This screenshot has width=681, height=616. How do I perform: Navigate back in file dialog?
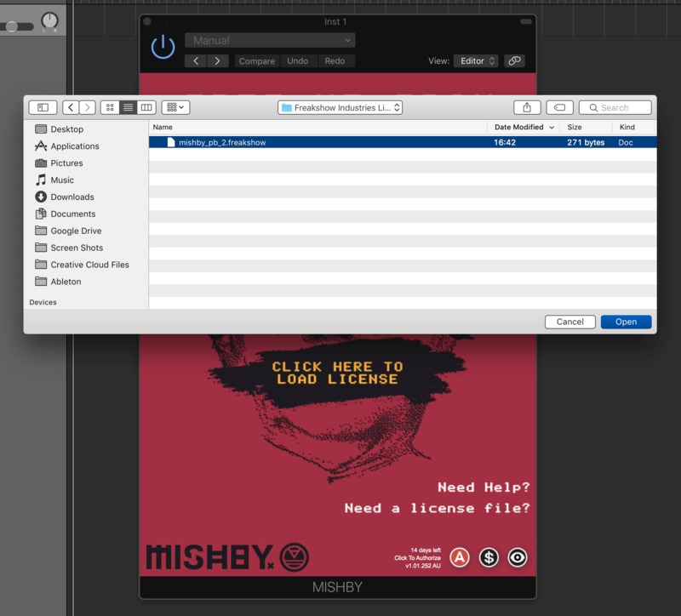(x=71, y=107)
